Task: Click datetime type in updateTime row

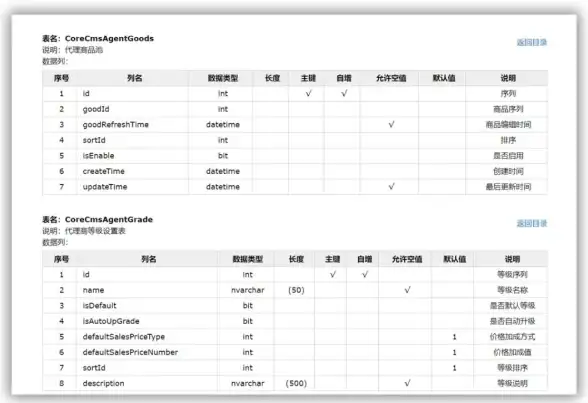Action: [x=223, y=187]
